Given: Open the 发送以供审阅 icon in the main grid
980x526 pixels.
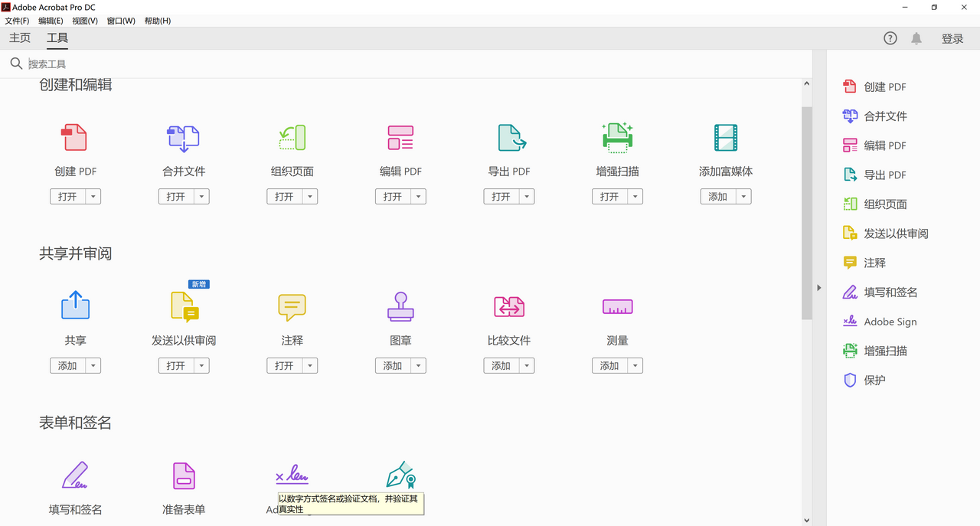Looking at the screenshot, I should pyautogui.click(x=185, y=306).
